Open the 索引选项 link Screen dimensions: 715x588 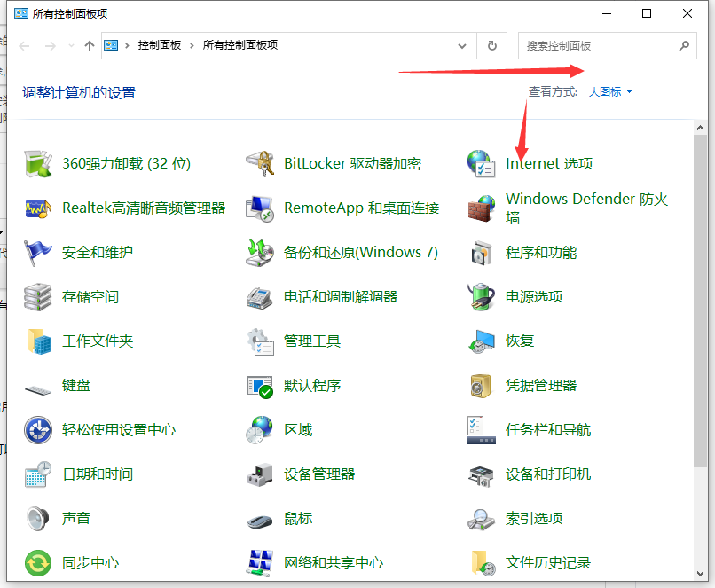pos(534,519)
